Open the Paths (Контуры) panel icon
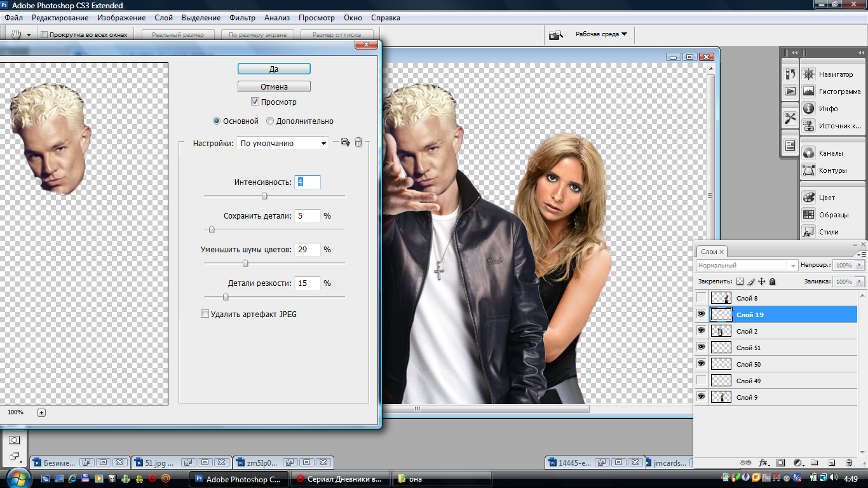 pos(808,170)
